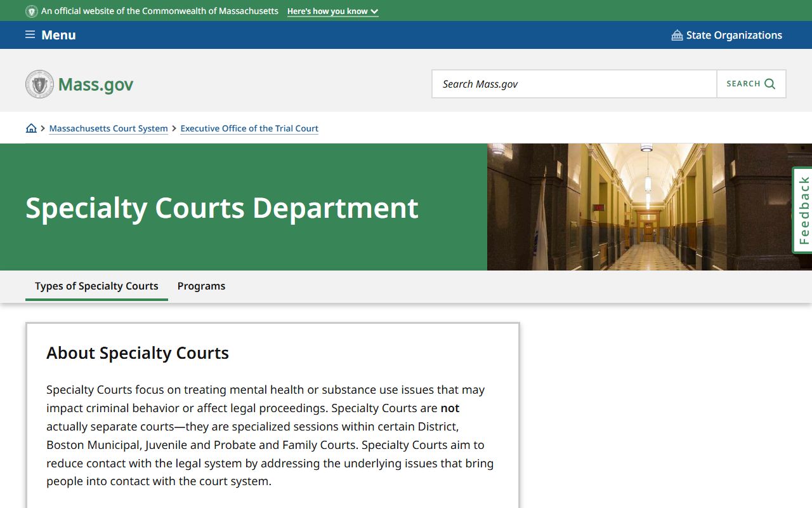The width and height of the screenshot is (812, 508).
Task: Open the Feedback side tab
Action: coord(802,210)
